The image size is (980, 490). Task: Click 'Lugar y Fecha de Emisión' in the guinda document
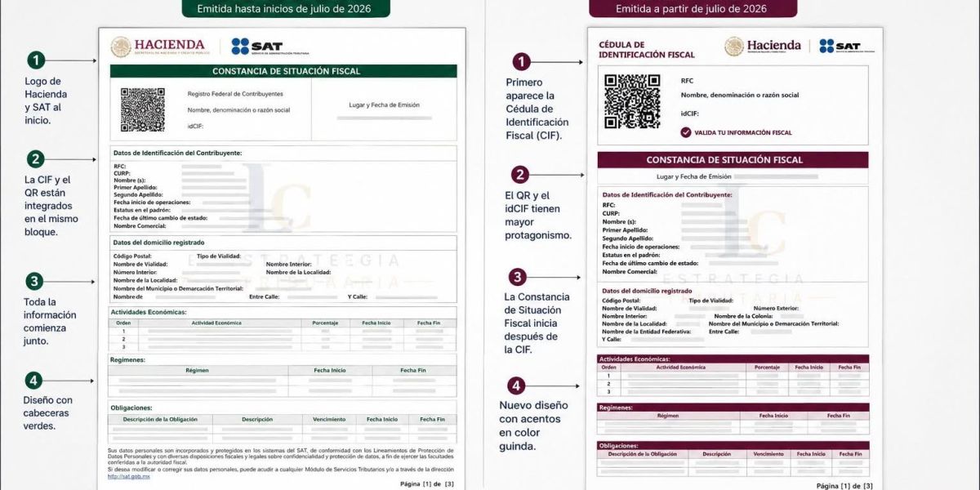(694, 176)
